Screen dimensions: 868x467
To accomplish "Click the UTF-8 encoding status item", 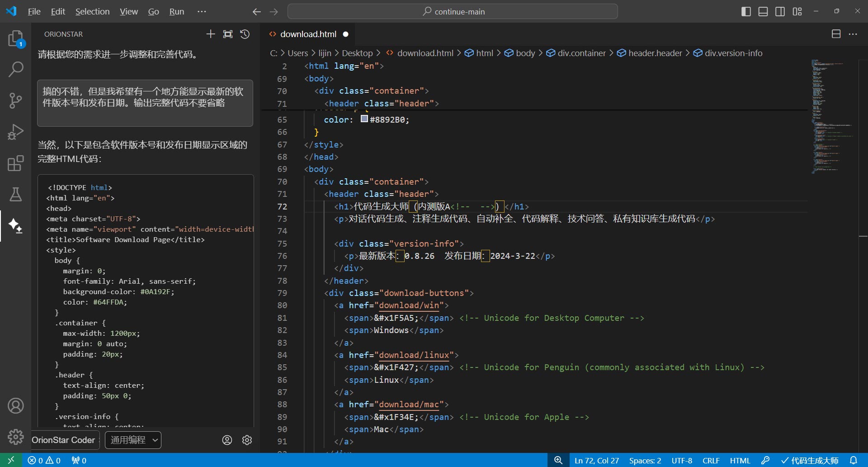I will click(x=682, y=461).
